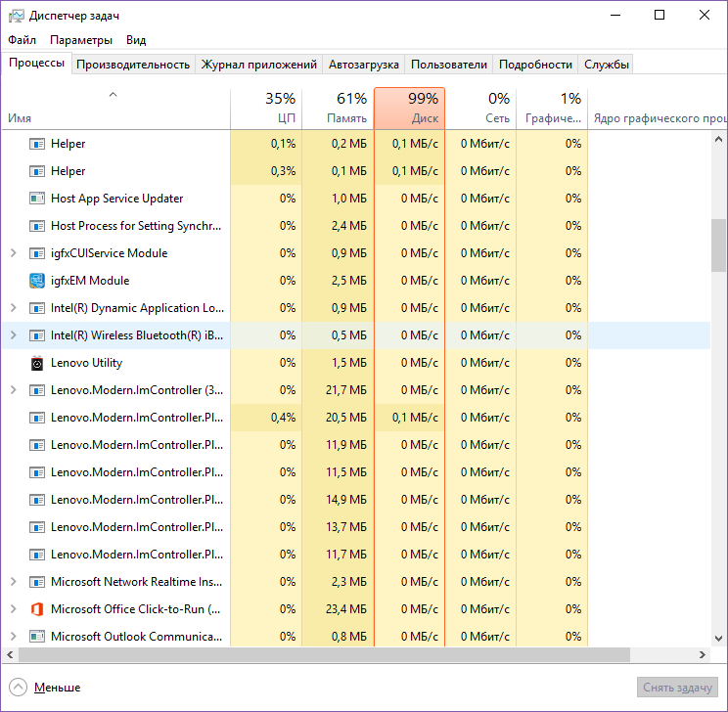The width and height of the screenshot is (728, 712).
Task: Expand the Lenovo.Modern.ImController (3...) group
Action: [13, 390]
